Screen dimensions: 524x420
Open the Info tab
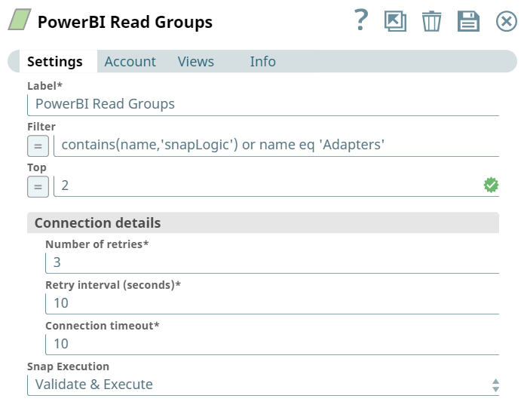(x=262, y=62)
